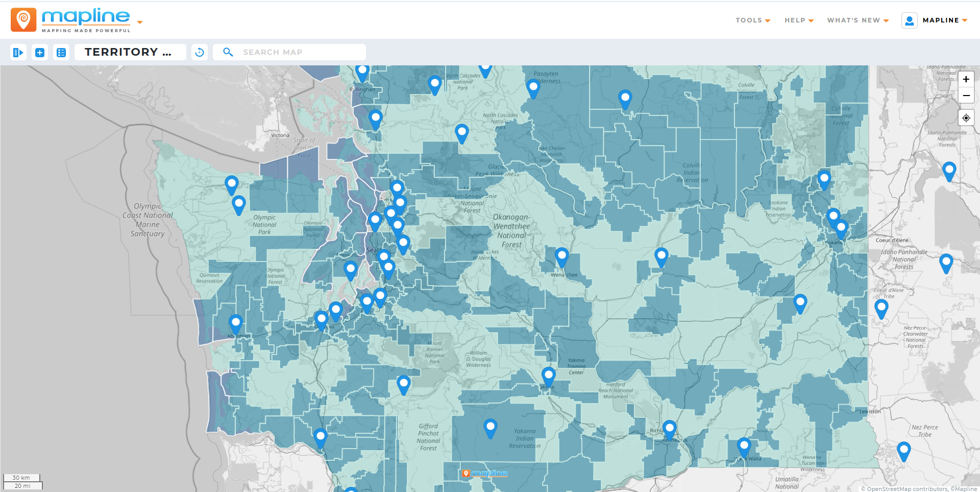Click the map pin near Bellingham
Screen dimensions: 980x492
point(362,73)
